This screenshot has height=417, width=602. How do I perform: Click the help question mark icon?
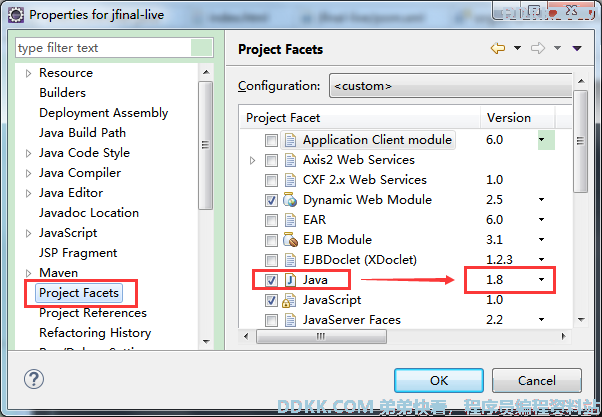[x=34, y=379]
